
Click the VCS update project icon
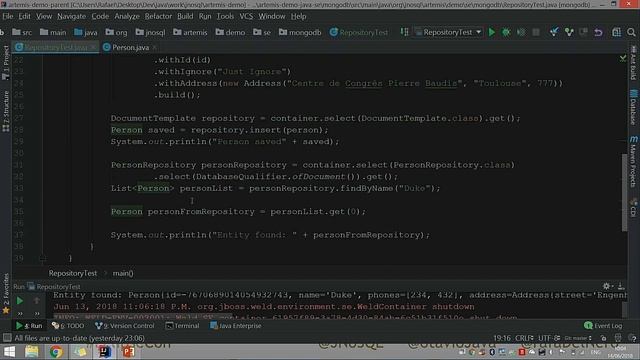tap(554, 32)
